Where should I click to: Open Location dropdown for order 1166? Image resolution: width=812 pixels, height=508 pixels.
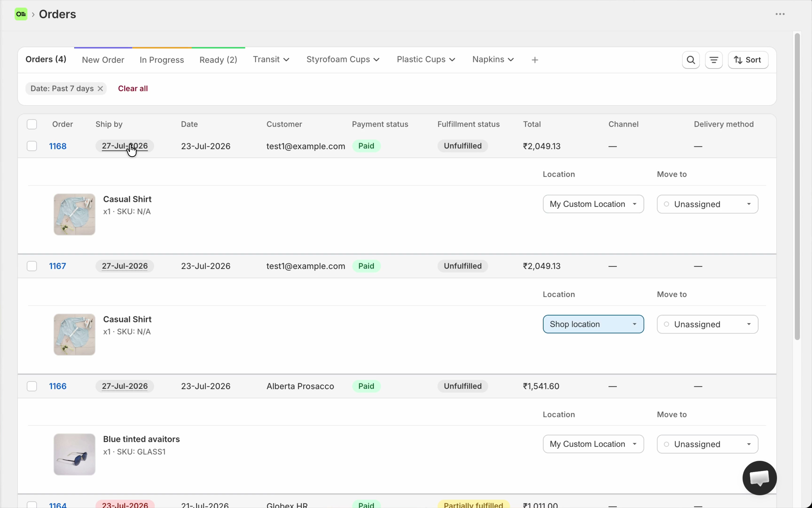[x=593, y=444]
